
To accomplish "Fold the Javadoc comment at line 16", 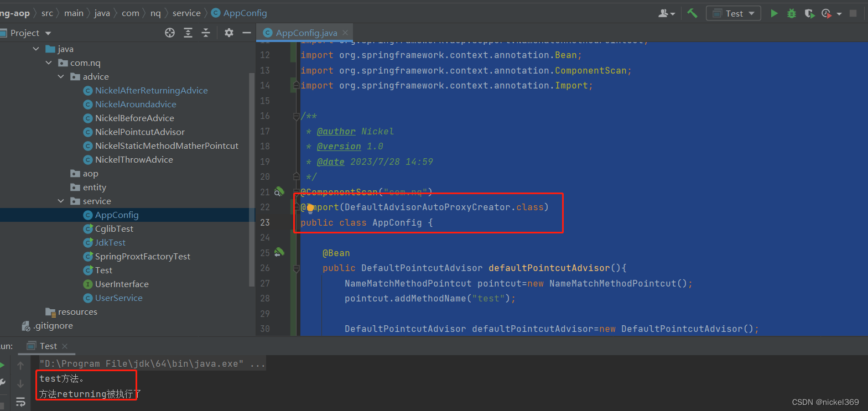I will (x=297, y=116).
